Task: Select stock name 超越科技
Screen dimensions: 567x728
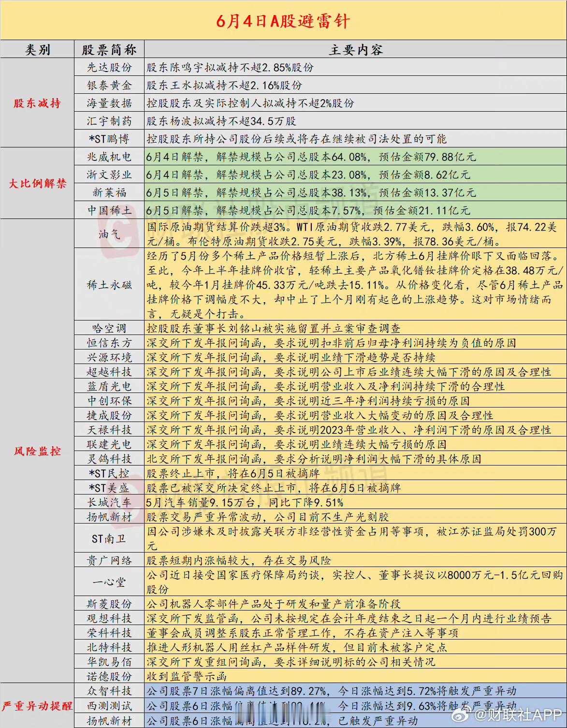Action: point(109,372)
